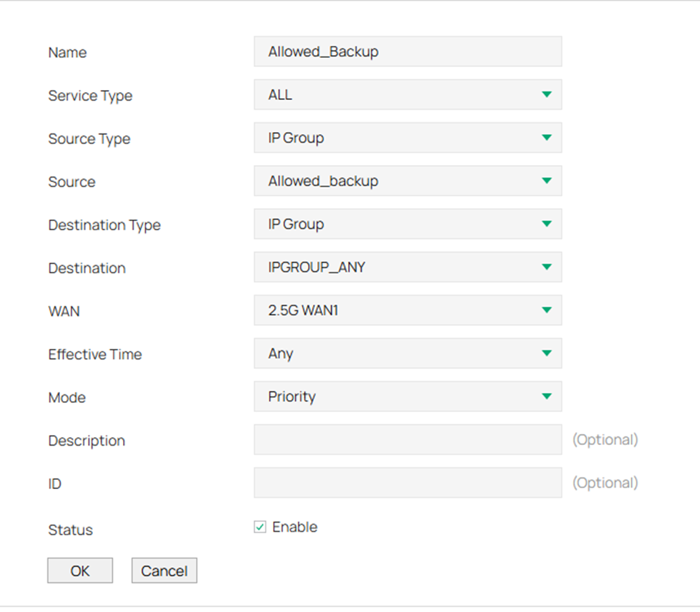This screenshot has width=700, height=612.
Task: Open the Service Type dropdown showing ALL
Action: 408,95
